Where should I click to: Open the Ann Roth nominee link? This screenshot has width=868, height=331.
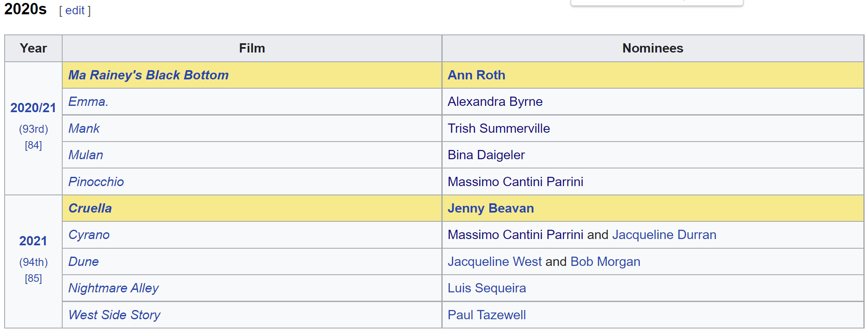(476, 75)
